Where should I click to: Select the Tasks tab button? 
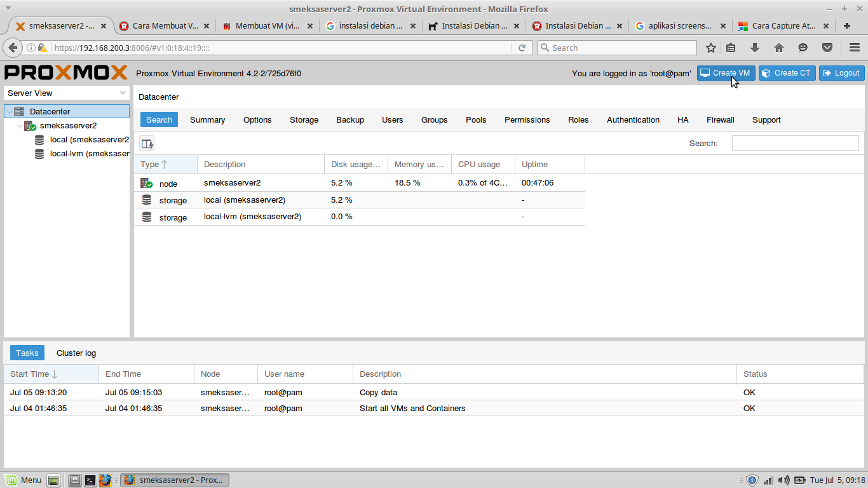(x=27, y=353)
